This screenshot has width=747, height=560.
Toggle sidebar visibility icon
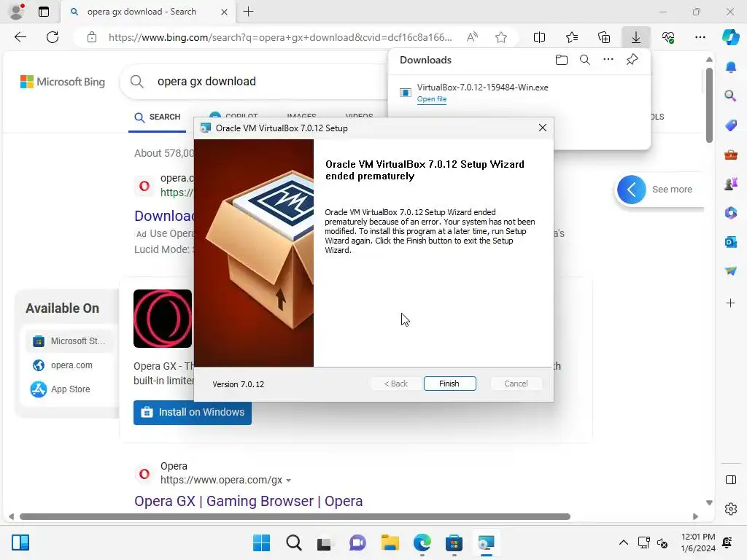click(x=731, y=480)
